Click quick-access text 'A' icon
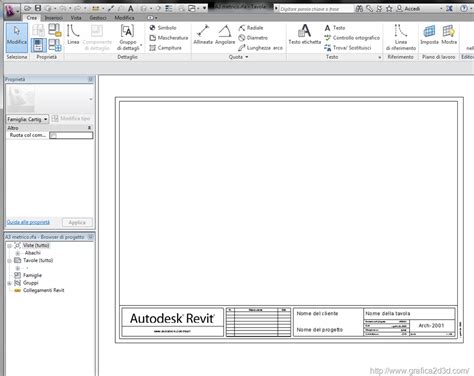 131,8
